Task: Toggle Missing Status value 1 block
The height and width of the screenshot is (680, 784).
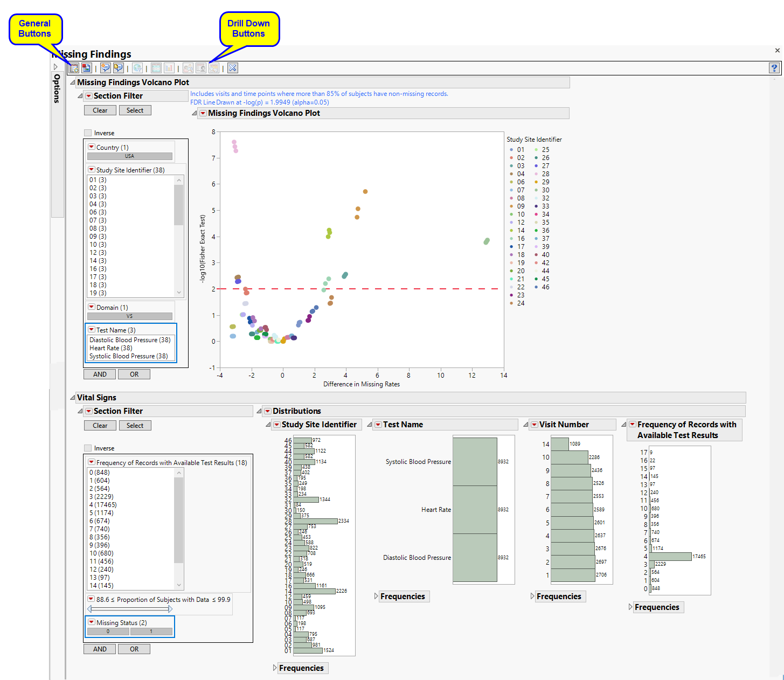Action: pos(151,632)
